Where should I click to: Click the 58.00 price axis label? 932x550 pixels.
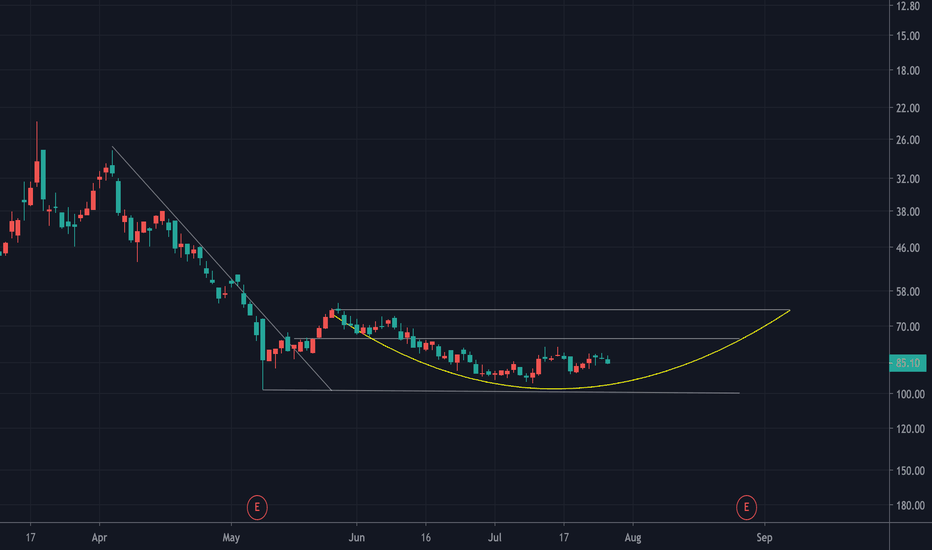[908, 292]
